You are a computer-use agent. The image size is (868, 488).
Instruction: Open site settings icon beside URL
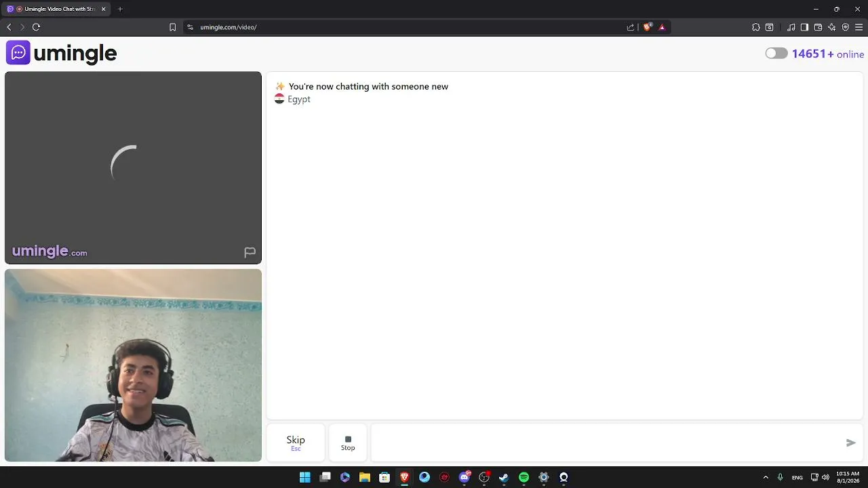(x=190, y=27)
